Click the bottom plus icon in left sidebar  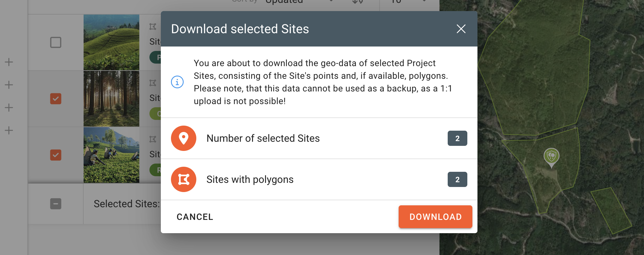pos(9,130)
